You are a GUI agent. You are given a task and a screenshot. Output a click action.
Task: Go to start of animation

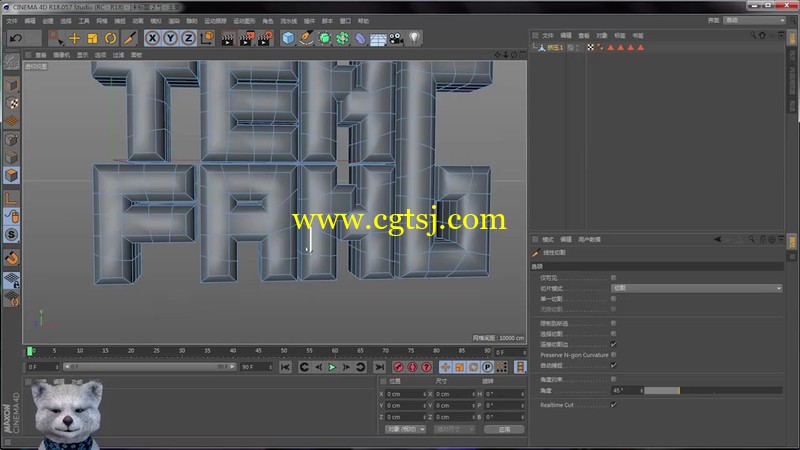click(x=285, y=367)
